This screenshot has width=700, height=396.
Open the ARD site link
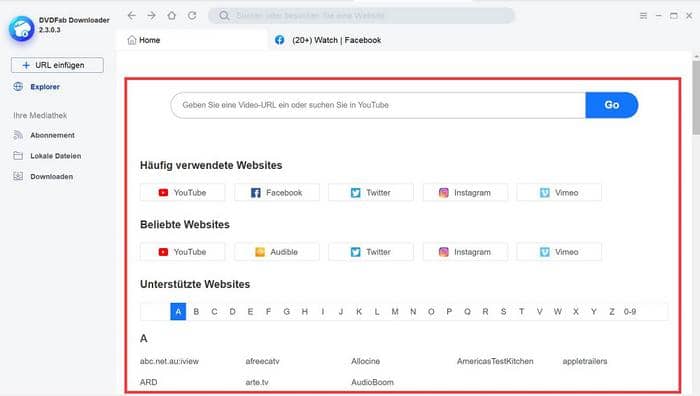(x=148, y=382)
